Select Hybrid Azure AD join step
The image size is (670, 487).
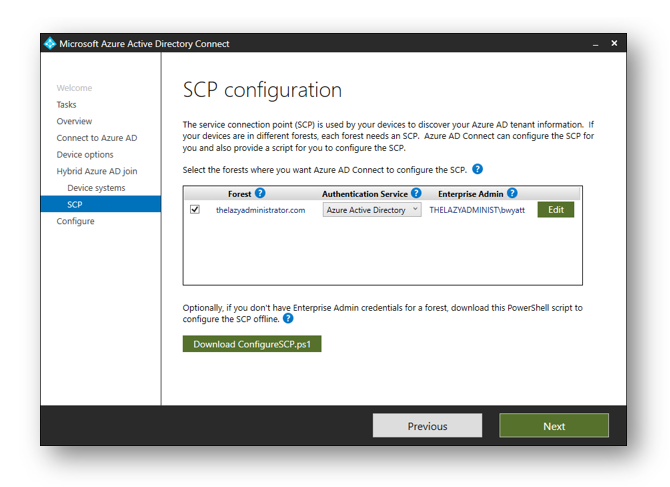click(97, 171)
